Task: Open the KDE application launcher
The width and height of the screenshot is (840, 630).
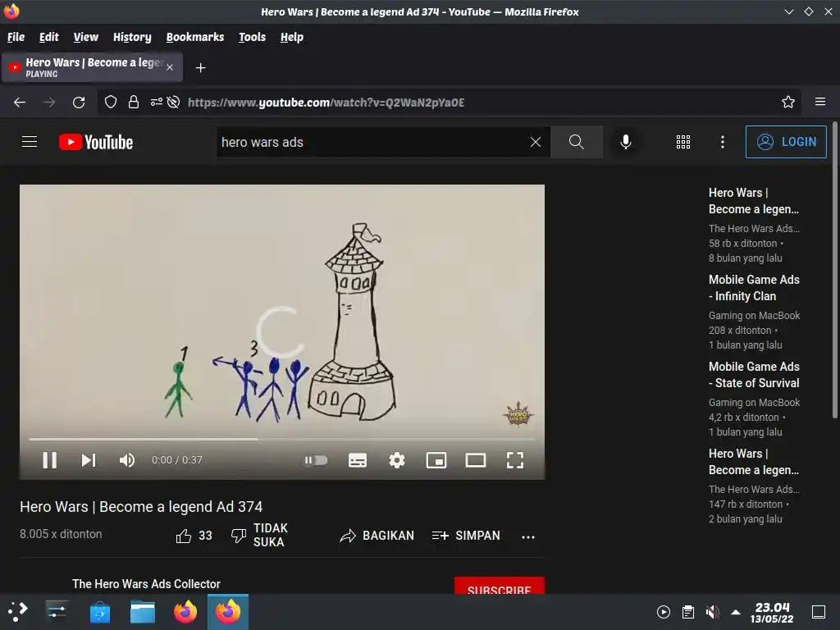Action: (18, 612)
